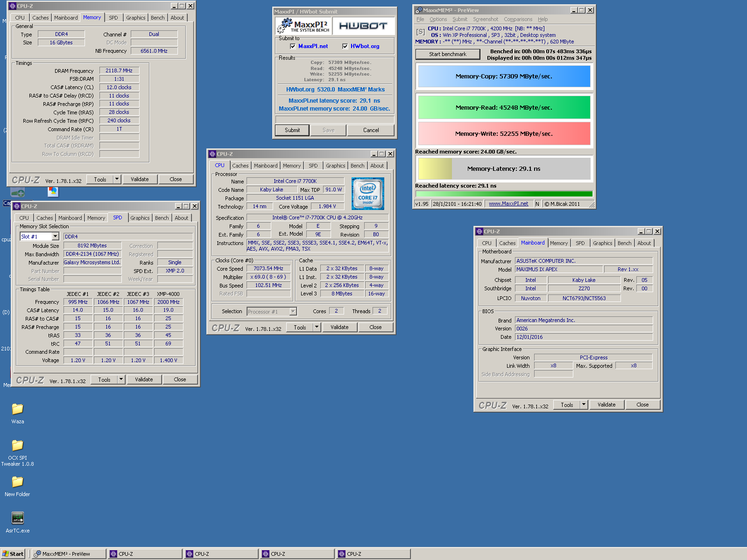Image resolution: width=747 pixels, height=560 pixels.
Task: Click the Start benchmark button
Action: 448,54
